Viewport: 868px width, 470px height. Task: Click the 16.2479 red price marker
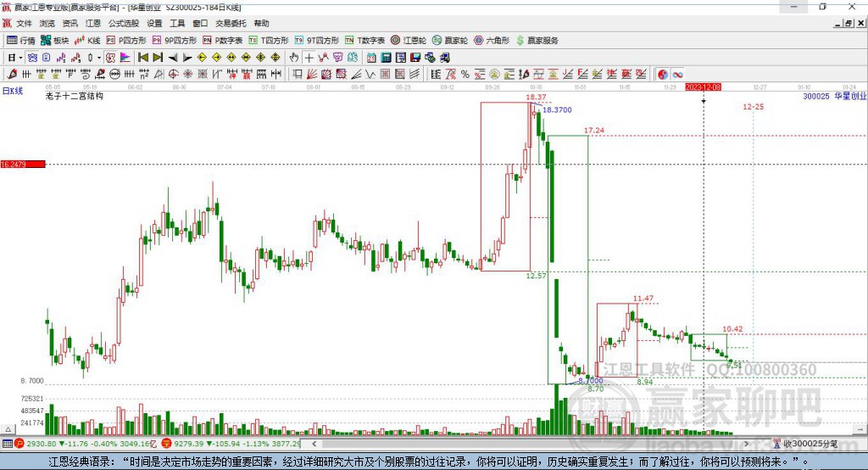tap(23, 164)
